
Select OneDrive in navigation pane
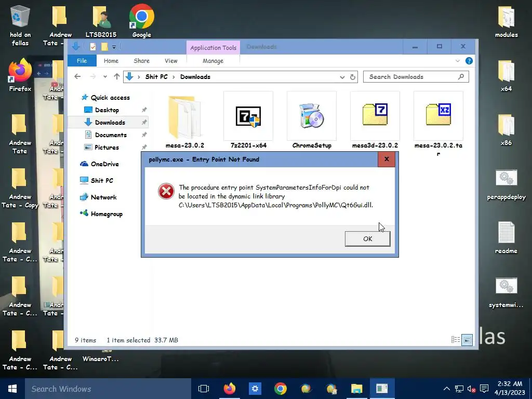click(x=104, y=164)
